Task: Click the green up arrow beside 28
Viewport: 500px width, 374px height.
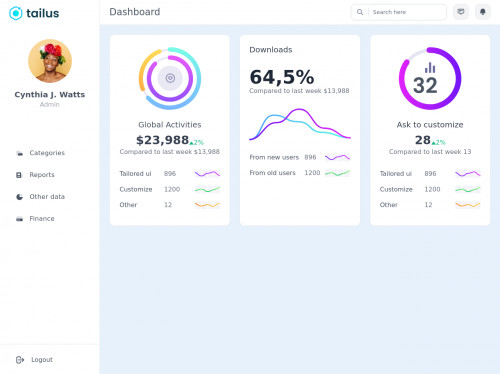Action: [433, 143]
